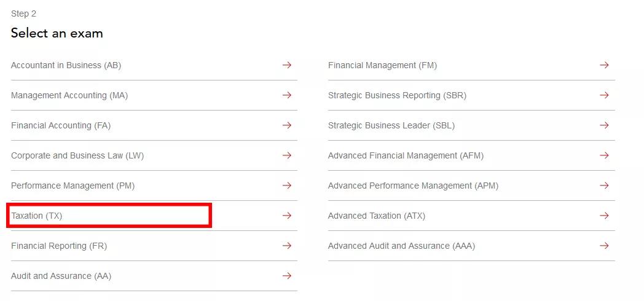Image resolution: width=644 pixels, height=301 pixels.
Task: Click the arrow for Advanced Audit and Assurance
Action: (603, 246)
